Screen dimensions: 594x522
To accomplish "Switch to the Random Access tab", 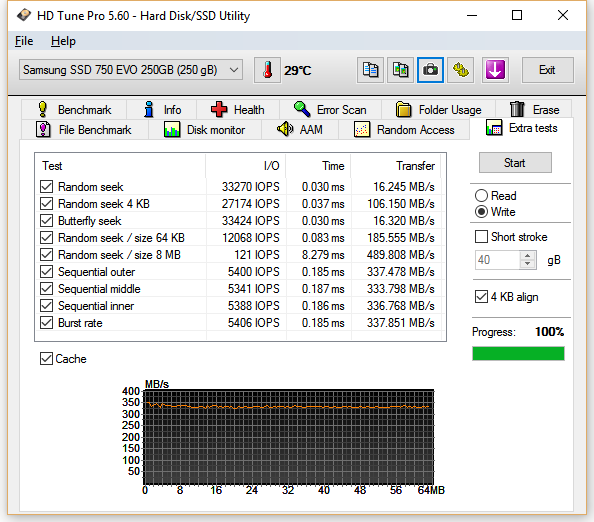I will (x=404, y=130).
